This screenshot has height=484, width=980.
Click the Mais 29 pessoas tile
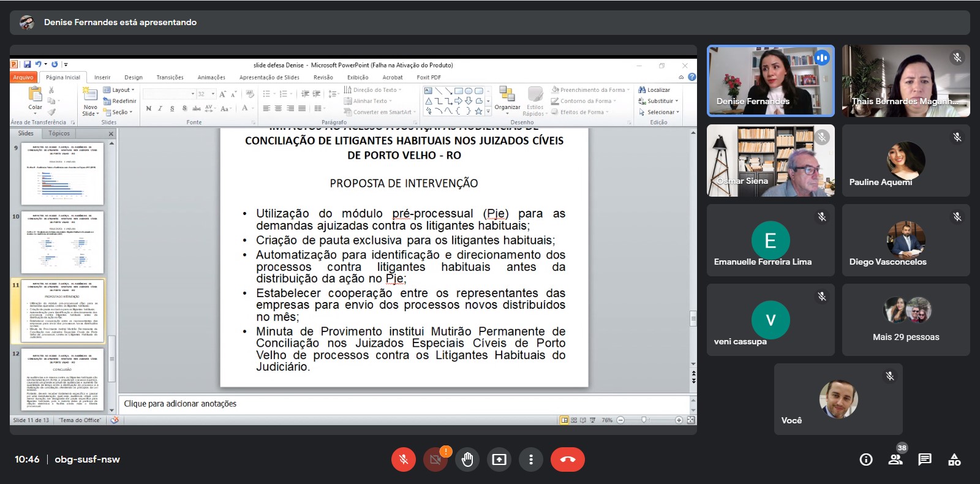(905, 319)
